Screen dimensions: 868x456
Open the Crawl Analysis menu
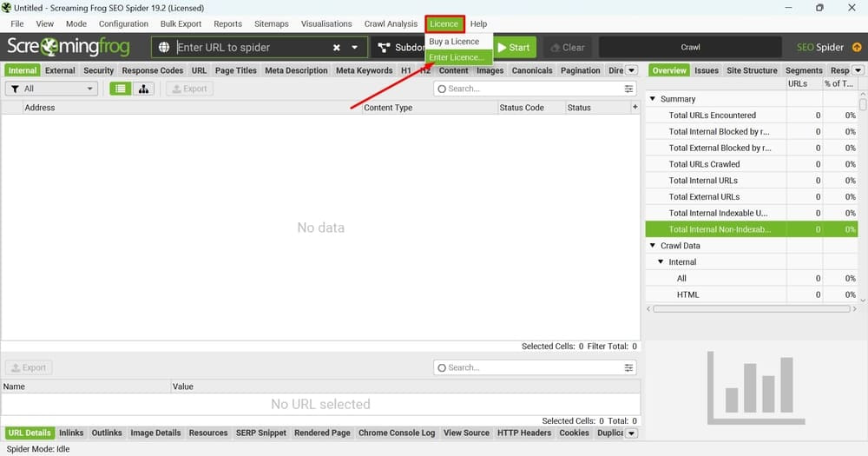[391, 23]
